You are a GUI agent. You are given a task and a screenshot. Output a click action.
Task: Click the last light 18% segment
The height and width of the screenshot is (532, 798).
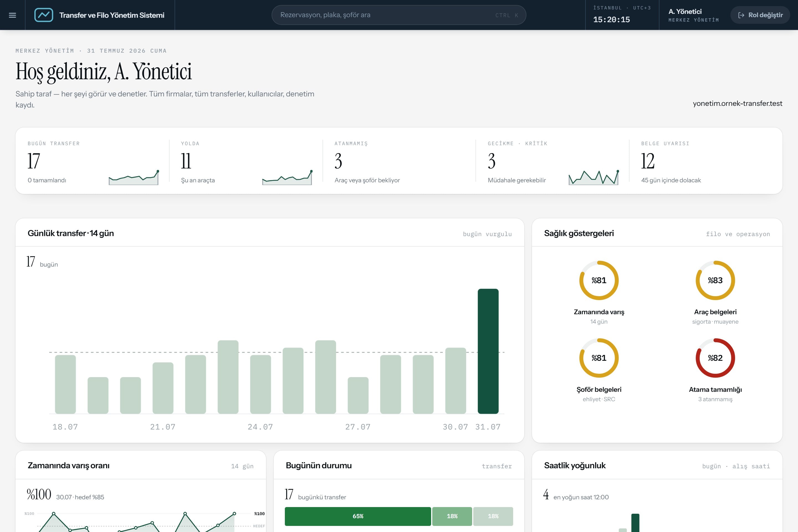pyautogui.click(x=493, y=516)
